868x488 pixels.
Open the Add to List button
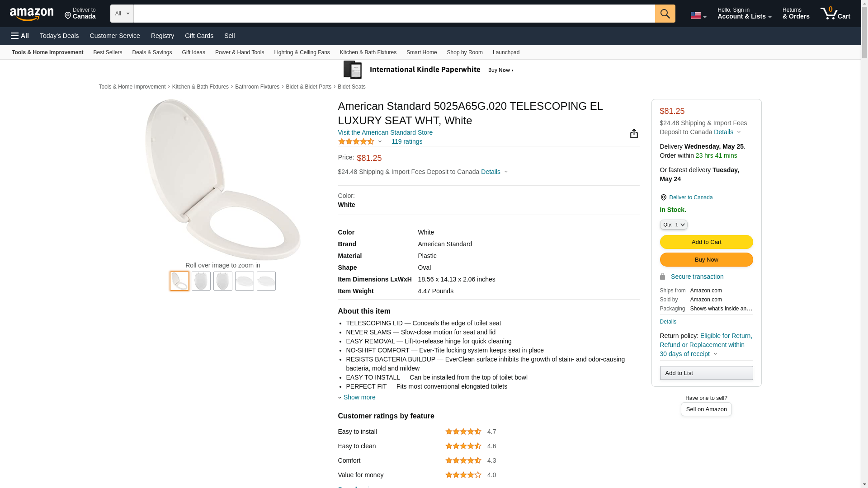pyautogui.click(x=706, y=373)
